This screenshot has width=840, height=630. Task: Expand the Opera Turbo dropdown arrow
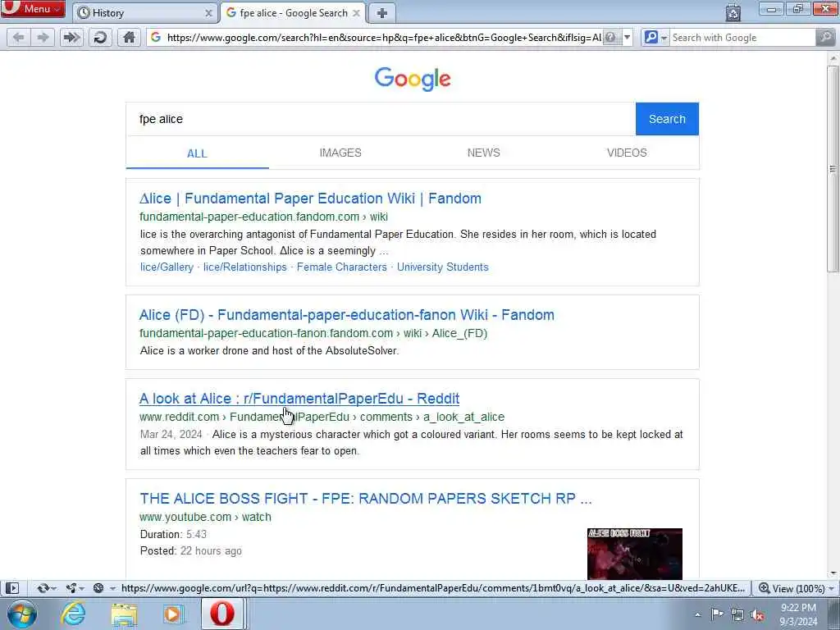pyautogui.click(x=112, y=588)
